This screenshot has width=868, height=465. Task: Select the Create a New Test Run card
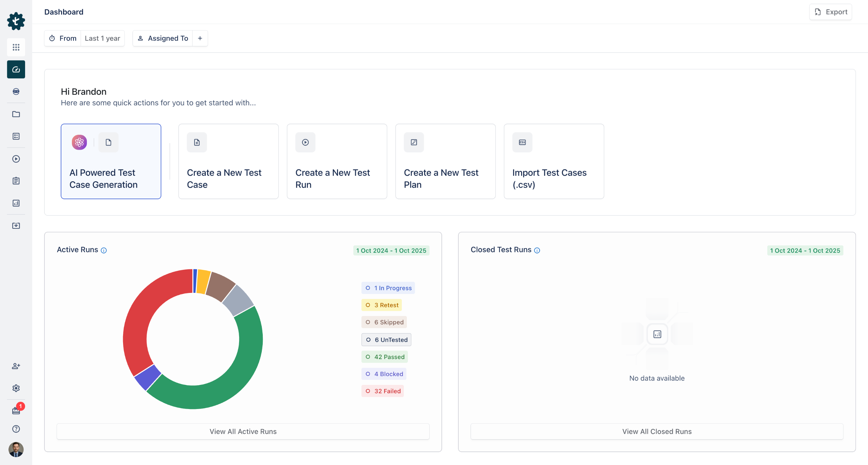click(337, 161)
